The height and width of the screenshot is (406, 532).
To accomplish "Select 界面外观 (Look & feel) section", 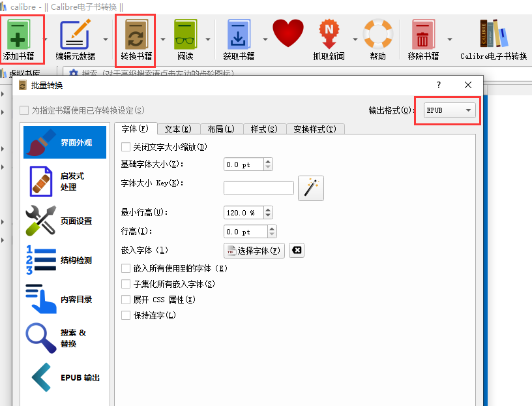I will click(x=65, y=142).
